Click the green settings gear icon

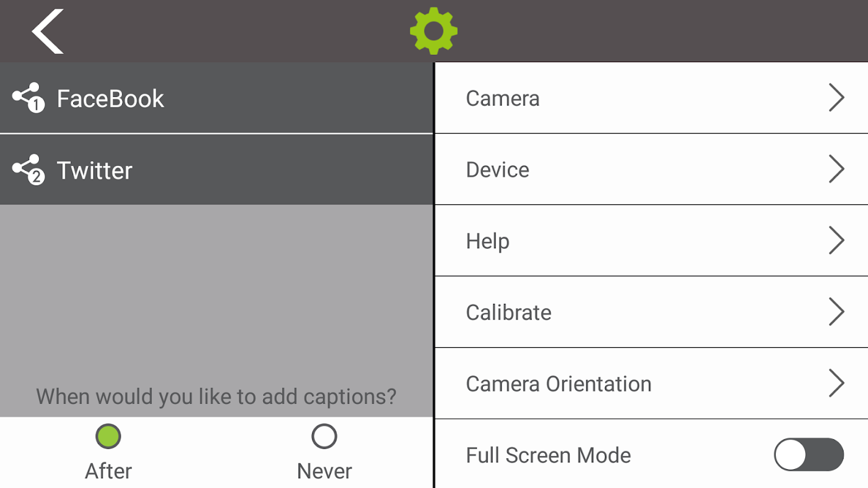pyautogui.click(x=433, y=30)
